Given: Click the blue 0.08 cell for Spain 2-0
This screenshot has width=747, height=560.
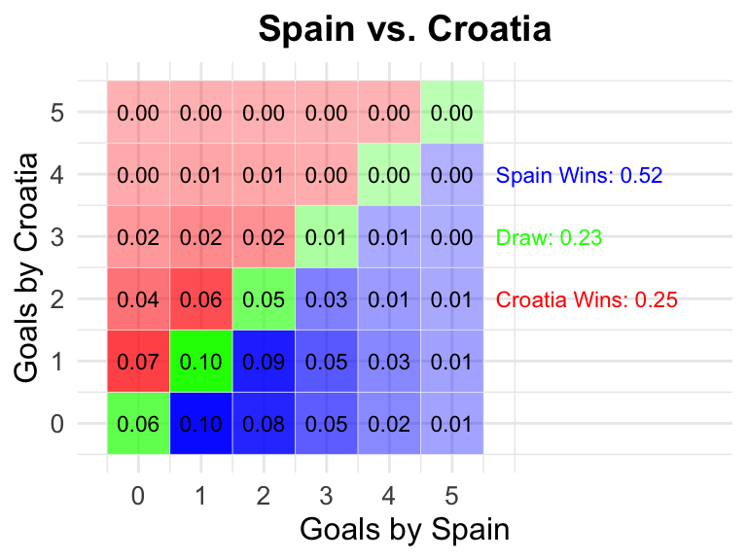Looking at the screenshot, I should pyautogui.click(x=264, y=423).
